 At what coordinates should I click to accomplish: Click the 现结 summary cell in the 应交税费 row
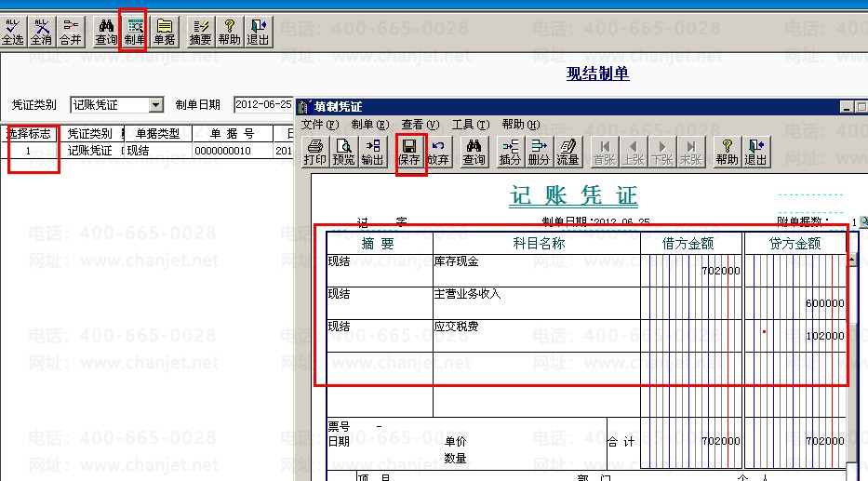380,336
